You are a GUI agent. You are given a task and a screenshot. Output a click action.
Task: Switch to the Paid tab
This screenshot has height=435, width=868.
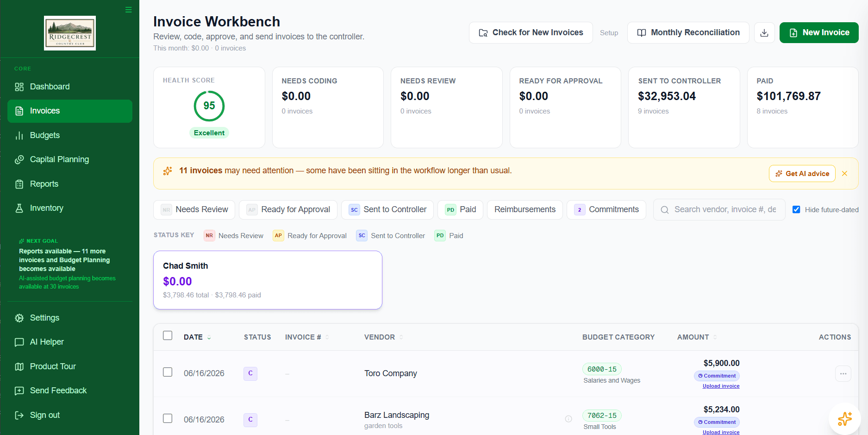click(x=461, y=210)
